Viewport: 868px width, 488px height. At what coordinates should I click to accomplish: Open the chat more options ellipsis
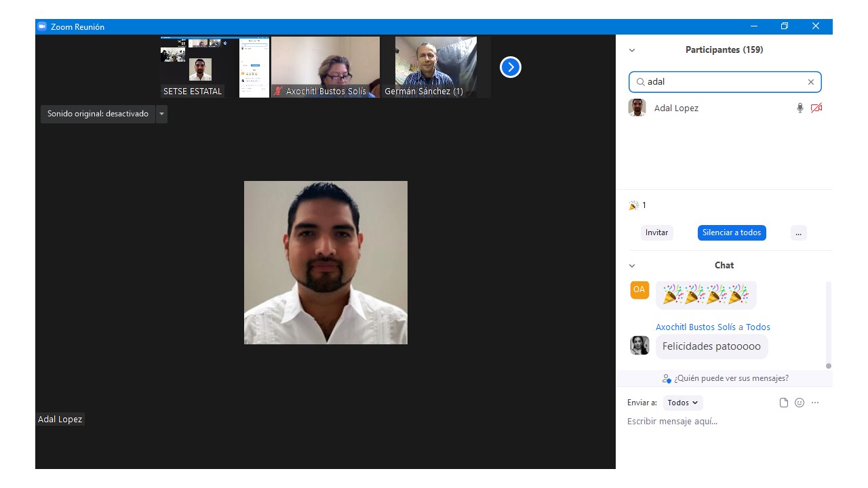point(815,403)
